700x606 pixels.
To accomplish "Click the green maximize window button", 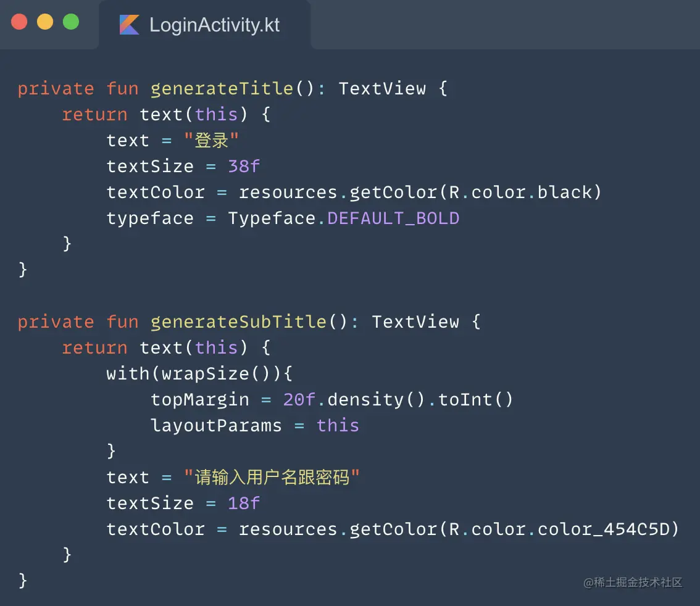I will pos(71,22).
